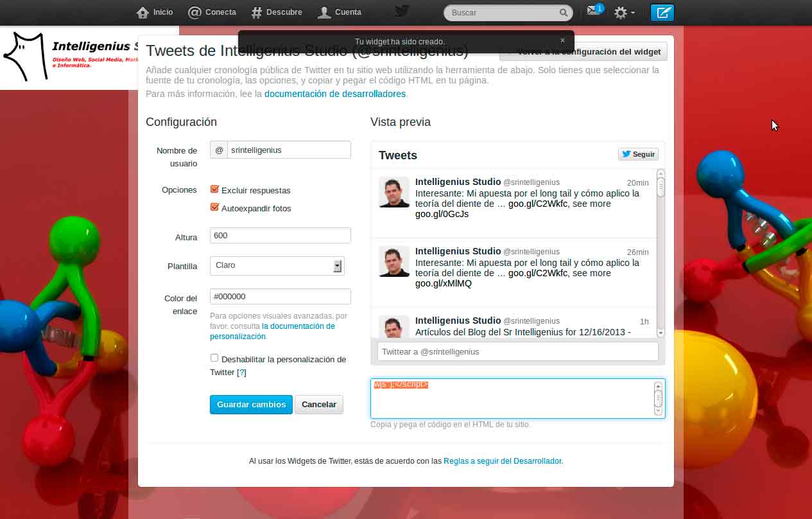Screen dimensions: 812x519
Task: Click the avatar of the 20min tweet
Action: click(394, 192)
